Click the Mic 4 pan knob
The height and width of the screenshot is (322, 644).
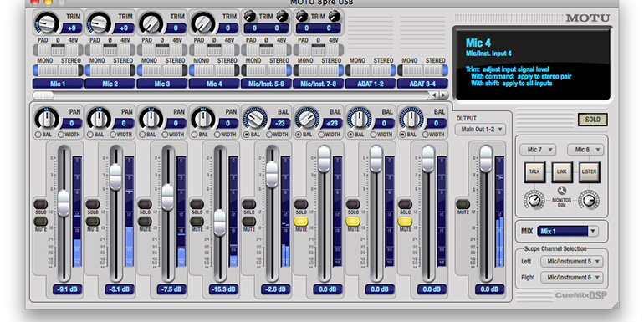[203, 119]
